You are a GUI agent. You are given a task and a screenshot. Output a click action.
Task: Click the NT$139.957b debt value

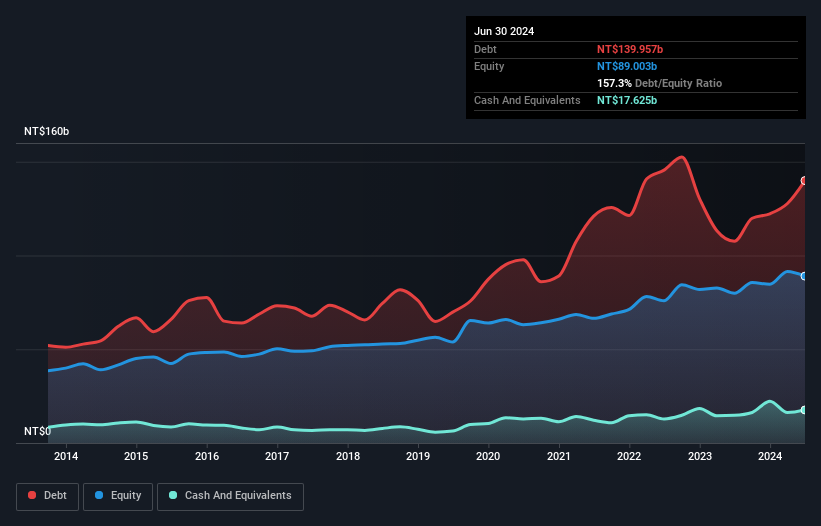coord(630,49)
